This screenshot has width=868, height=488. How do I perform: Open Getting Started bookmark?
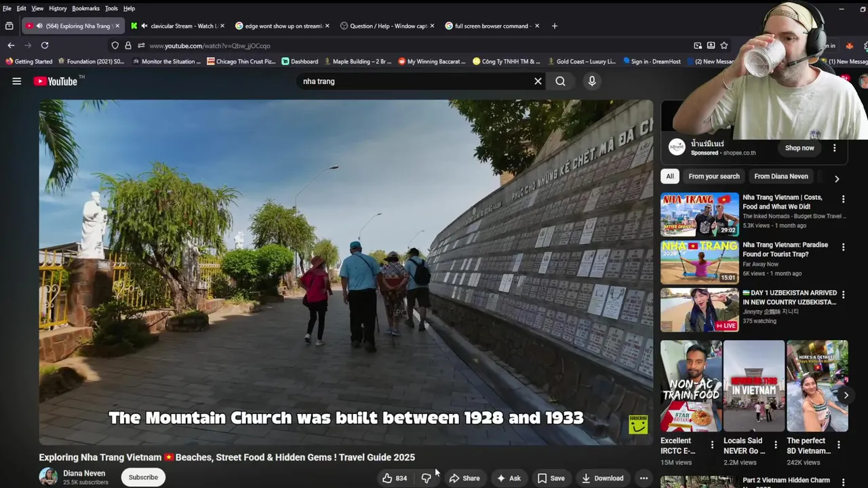point(29,61)
